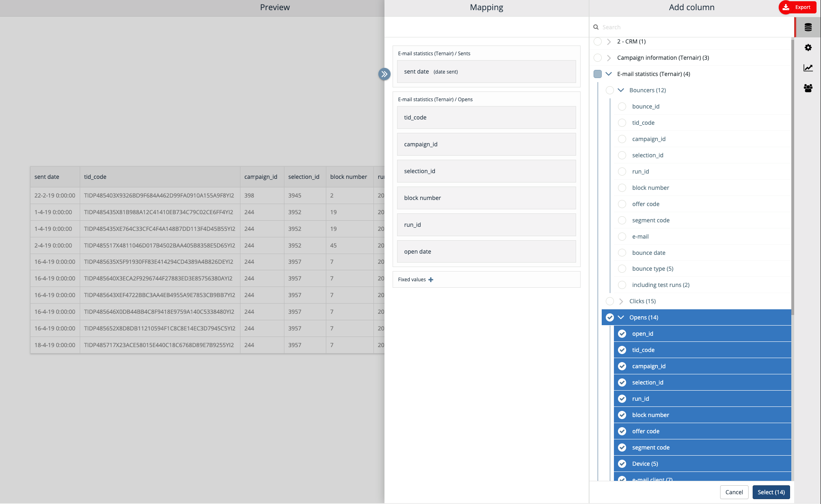
Task: Click the sent date header in Preview table
Action: [x=55, y=177]
